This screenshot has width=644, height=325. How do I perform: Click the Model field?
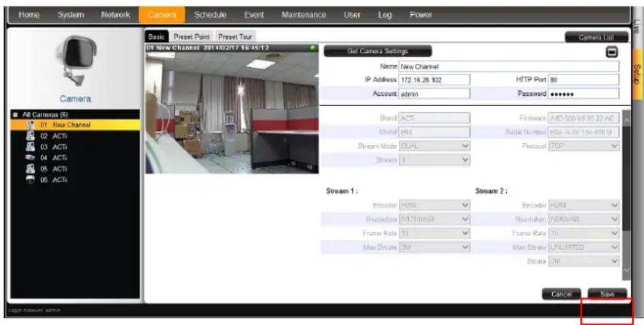(x=434, y=132)
